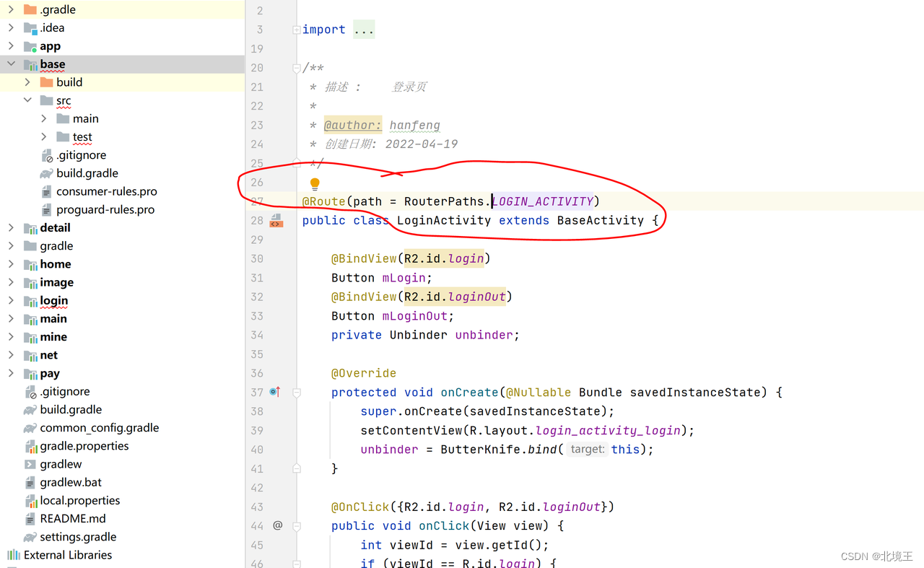Open the root build.gradle file
The width and height of the screenshot is (924, 568).
pyautogui.click(x=71, y=410)
